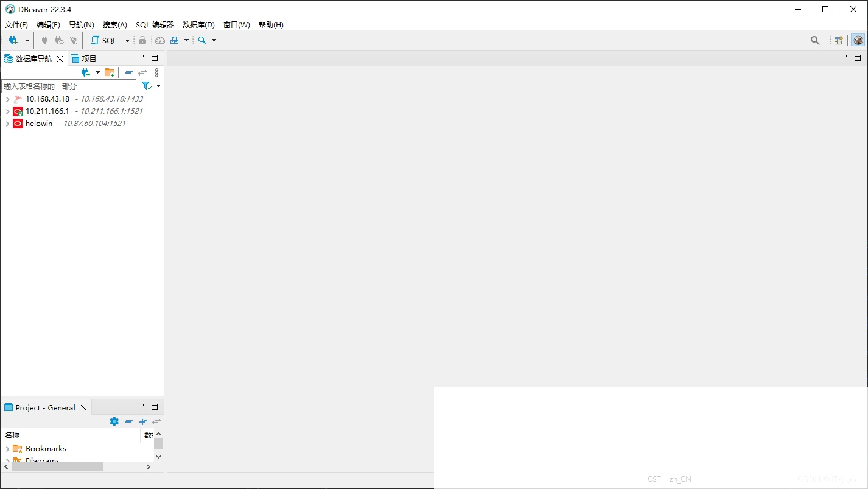Expand the 10.211.166.1 connection node
Image resolution: width=868 pixels, height=489 pixels.
click(x=7, y=111)
